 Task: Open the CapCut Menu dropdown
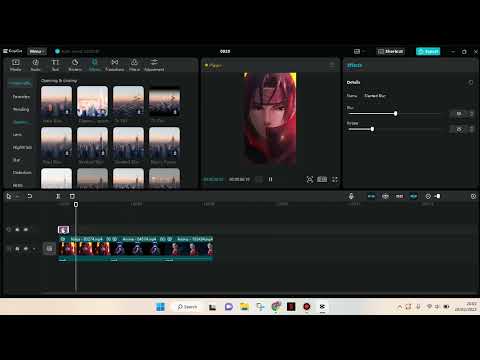tap(37, 51)
